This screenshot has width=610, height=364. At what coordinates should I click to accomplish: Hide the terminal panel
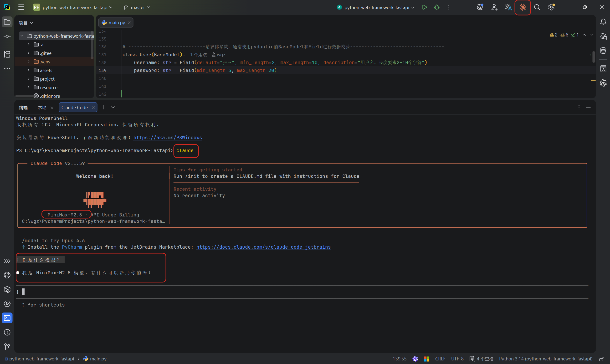tap(588, 108)
